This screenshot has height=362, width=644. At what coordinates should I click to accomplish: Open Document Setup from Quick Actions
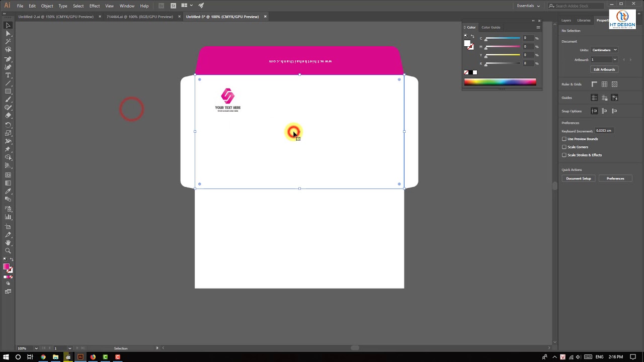pos(579,178)
